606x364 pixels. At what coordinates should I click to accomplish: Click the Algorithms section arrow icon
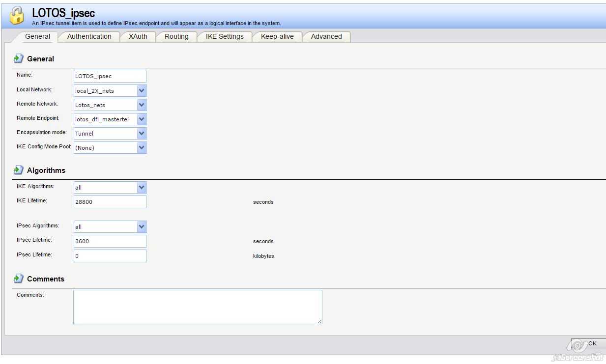[18, 170]
